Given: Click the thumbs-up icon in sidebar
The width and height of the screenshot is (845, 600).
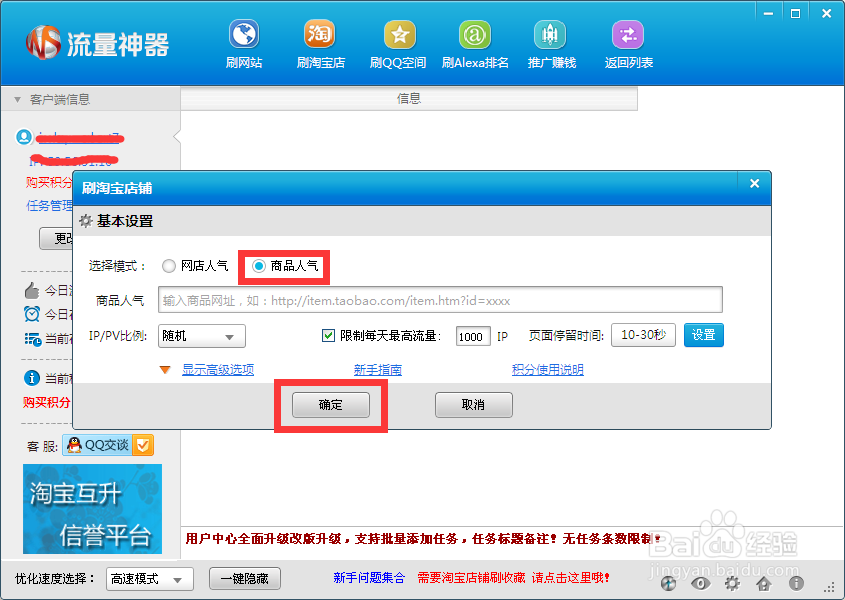Looking at the screenshot, I should (32, 291).
